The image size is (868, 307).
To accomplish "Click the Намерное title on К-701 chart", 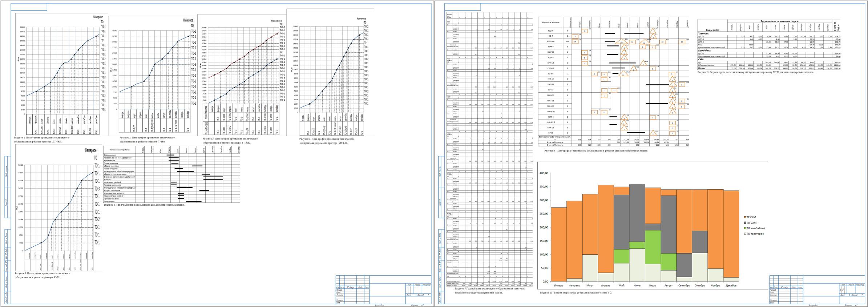I will point(91,150).
